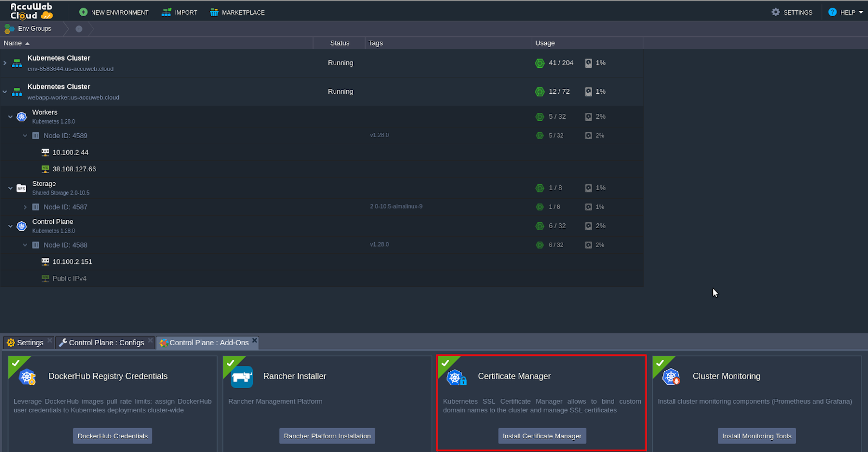The width and height of the screenshot is (868, 452).
Task: Select internal IP 10.100.2.151
Action: 72,262
